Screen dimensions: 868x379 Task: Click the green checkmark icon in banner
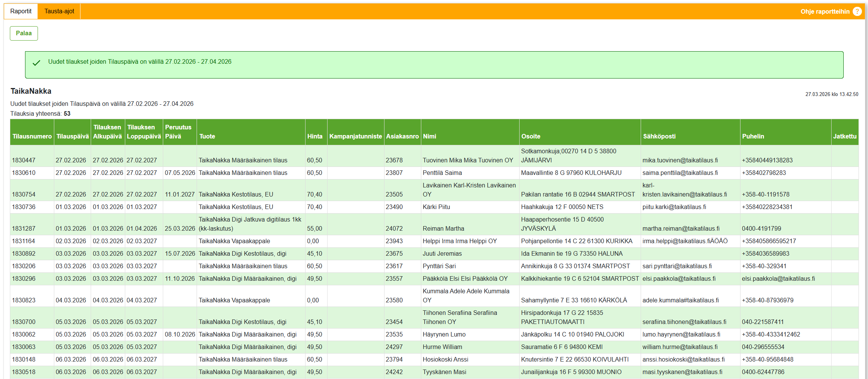[x=36, y=63]
